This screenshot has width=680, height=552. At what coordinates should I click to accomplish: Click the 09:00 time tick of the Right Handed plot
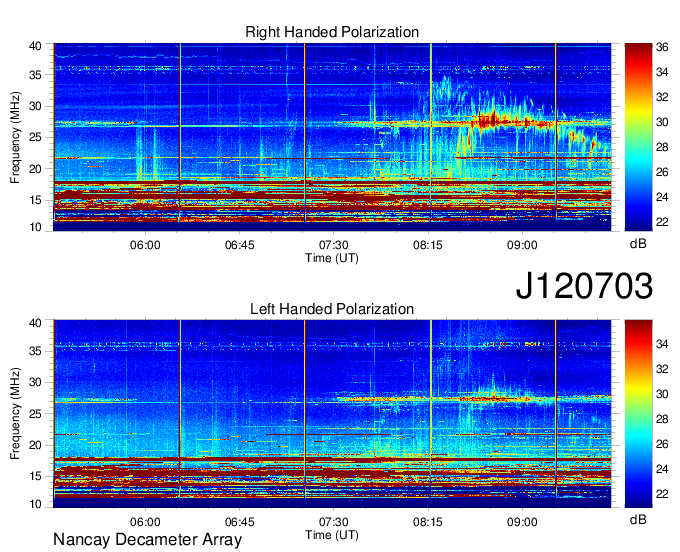point(522,245)
